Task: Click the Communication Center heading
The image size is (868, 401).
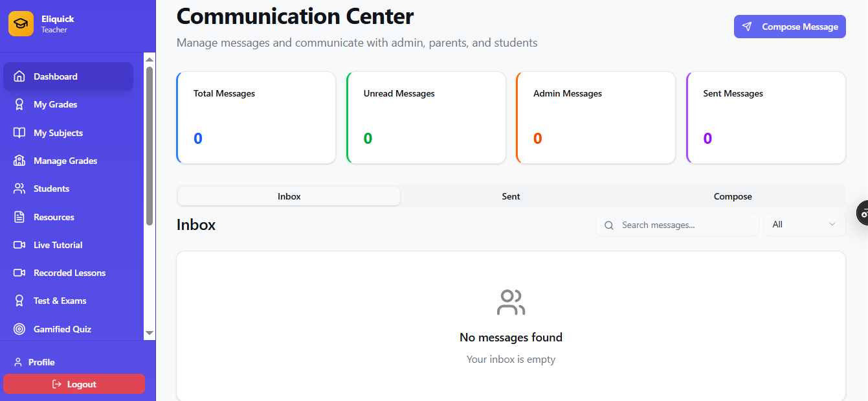Action: 295,16
